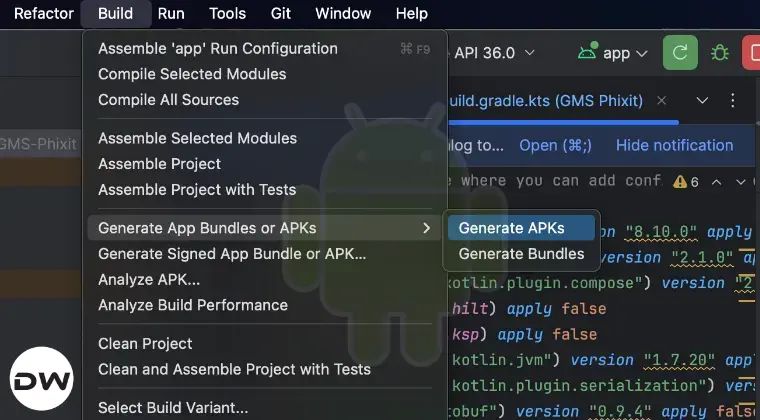Click the red stop button
The image size is (760, 420).
[x=752, y=52]
